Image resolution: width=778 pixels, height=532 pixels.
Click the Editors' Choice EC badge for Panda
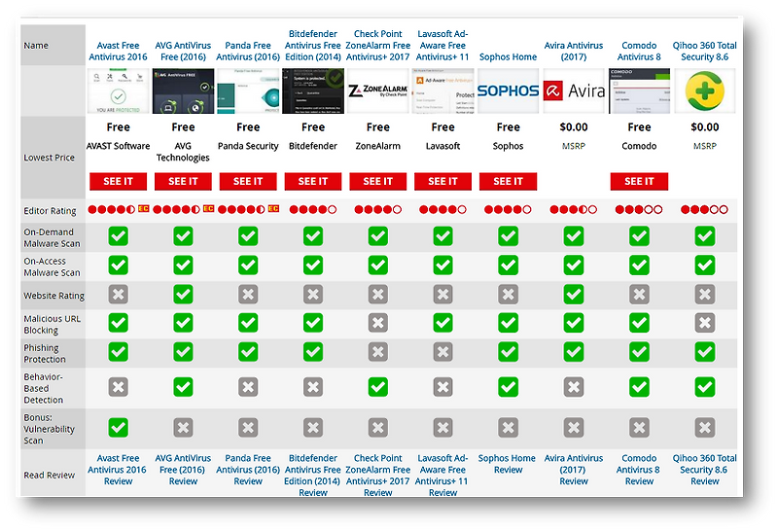click(273, 208)
